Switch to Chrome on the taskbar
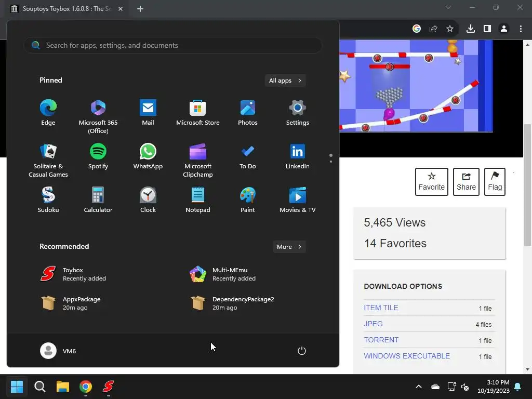 [x=86, y=387]
